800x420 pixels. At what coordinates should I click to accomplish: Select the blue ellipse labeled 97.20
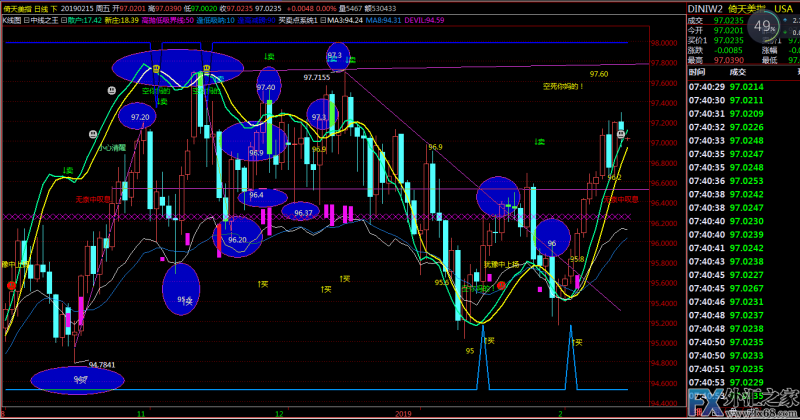[x=140, y=118]
